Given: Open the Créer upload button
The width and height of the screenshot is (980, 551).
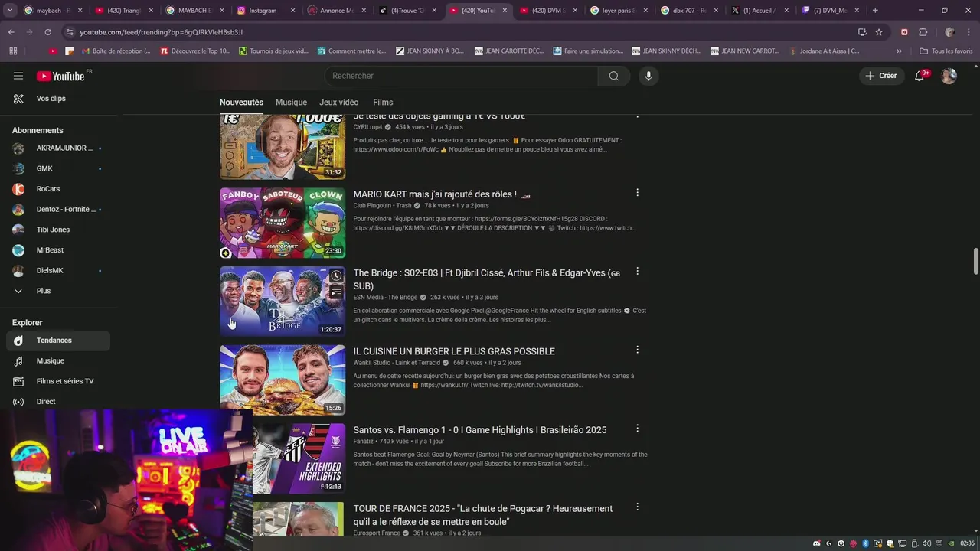Looking at the screenshot, I should coord(881,76).
